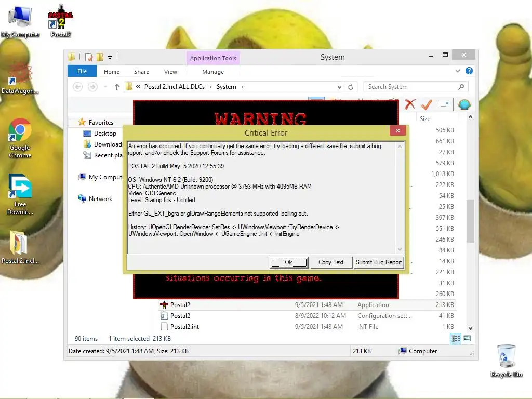Launch Google Chrome from the desktop
532x399 pixels.
click(20, 138)
